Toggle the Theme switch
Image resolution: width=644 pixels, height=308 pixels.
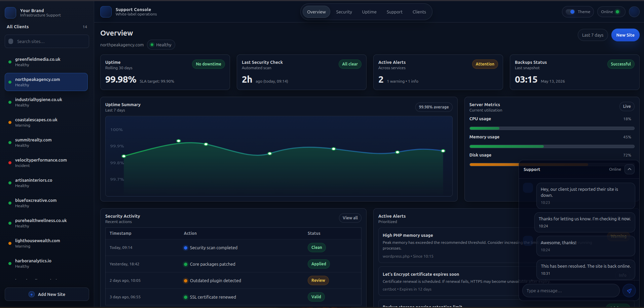[570, 12]
